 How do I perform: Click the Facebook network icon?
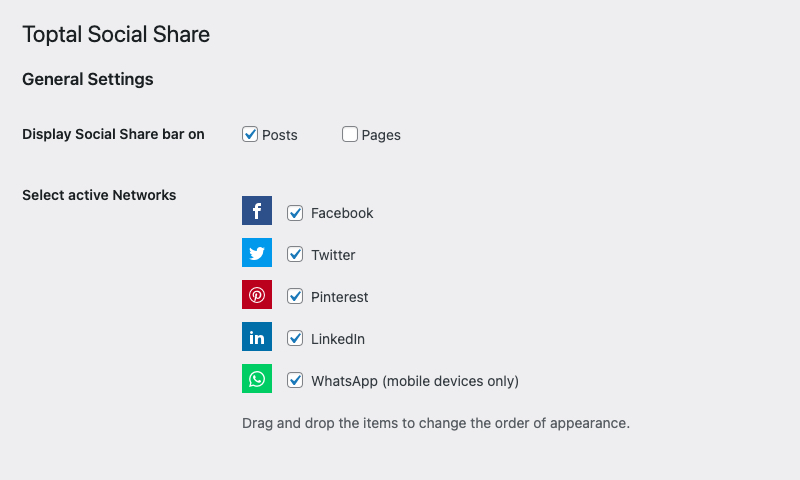257,211
